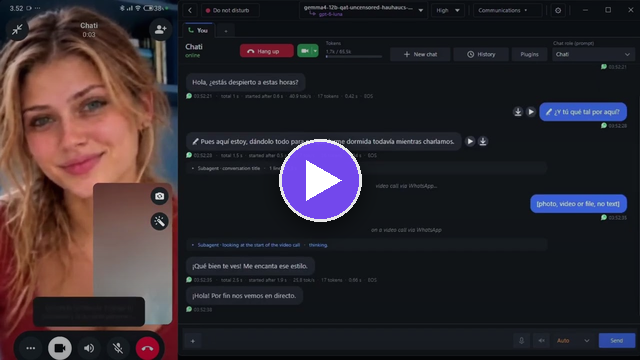Minimize the phone video call view

pos(17,29)
